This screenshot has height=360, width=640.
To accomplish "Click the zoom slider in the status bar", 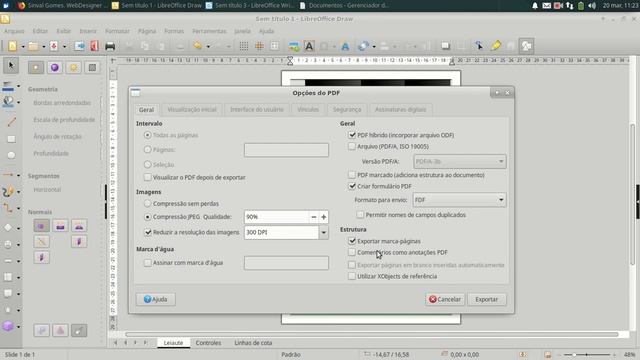I will (587, 355).
